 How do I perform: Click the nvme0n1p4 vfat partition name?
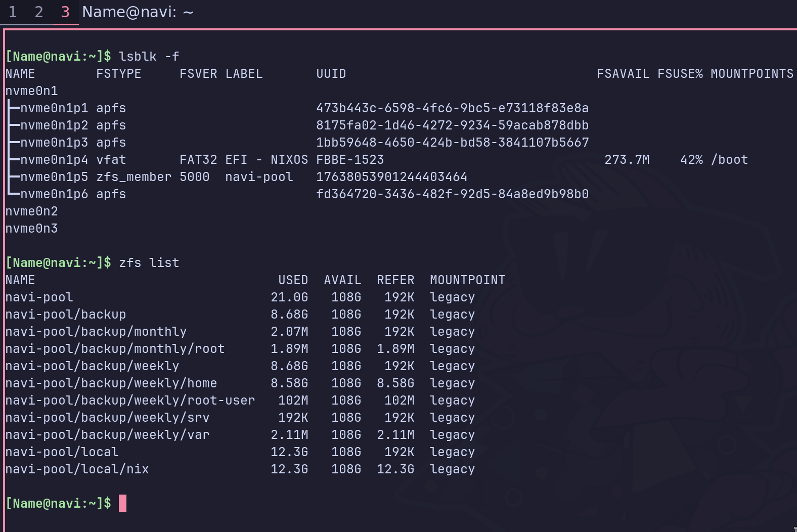pos(54,160)
